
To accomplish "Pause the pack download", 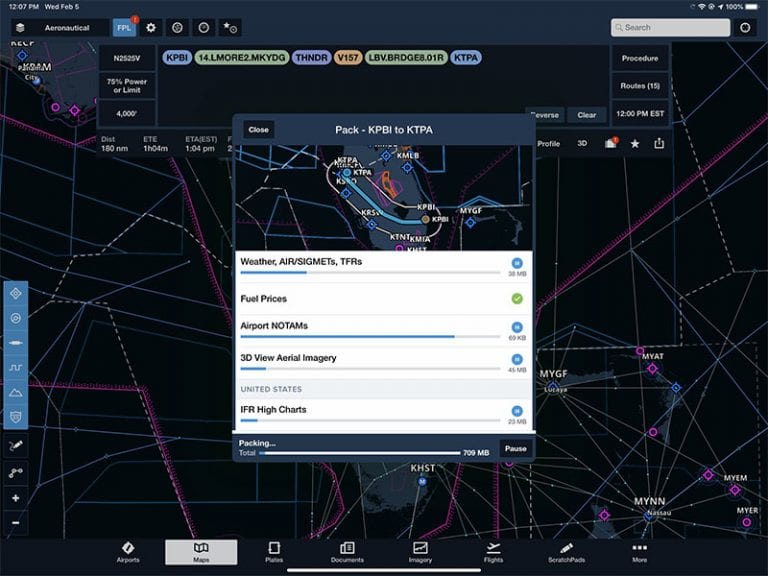I will 515,449.
